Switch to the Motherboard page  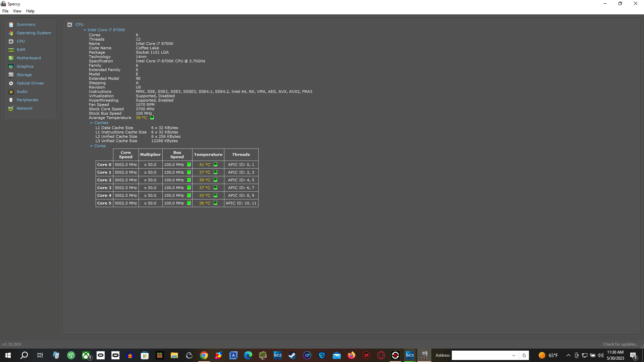[x=29, y=58]
